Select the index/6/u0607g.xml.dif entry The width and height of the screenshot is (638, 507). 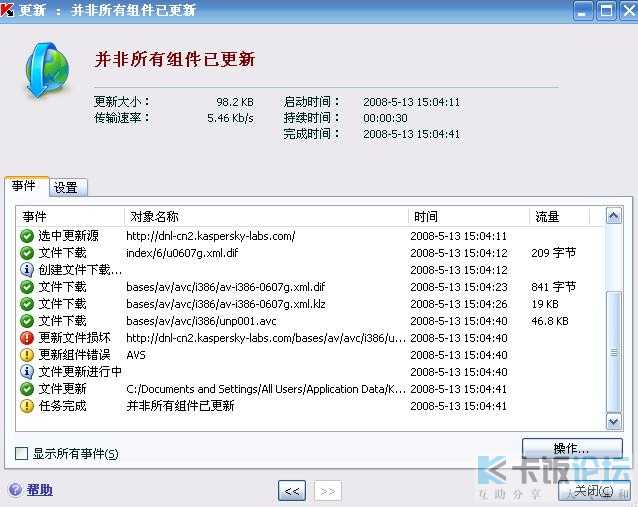pos(182,253)
